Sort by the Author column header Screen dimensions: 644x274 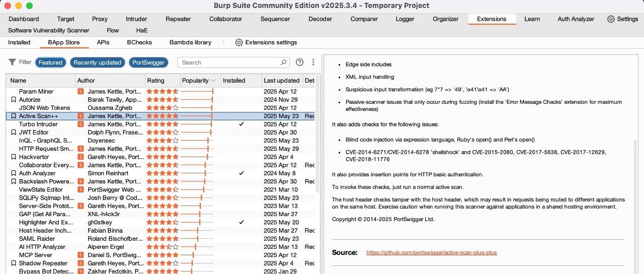tap(110, 81)
